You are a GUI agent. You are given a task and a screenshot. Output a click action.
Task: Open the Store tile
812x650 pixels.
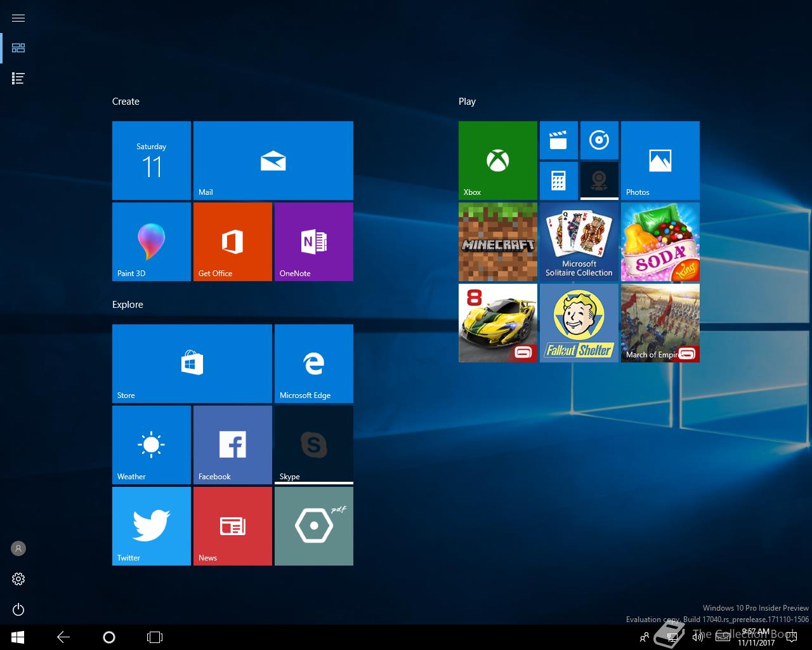click(x=192, y=364)
